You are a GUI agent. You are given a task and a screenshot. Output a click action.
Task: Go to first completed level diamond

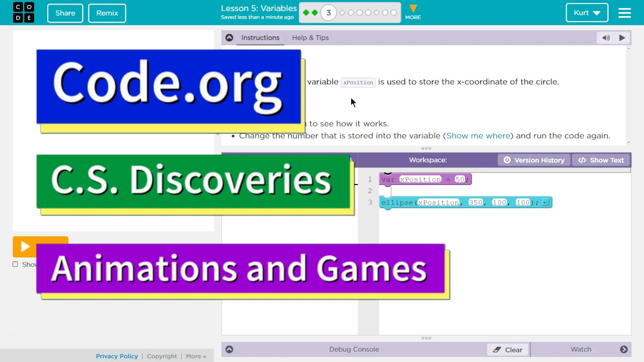306,13
